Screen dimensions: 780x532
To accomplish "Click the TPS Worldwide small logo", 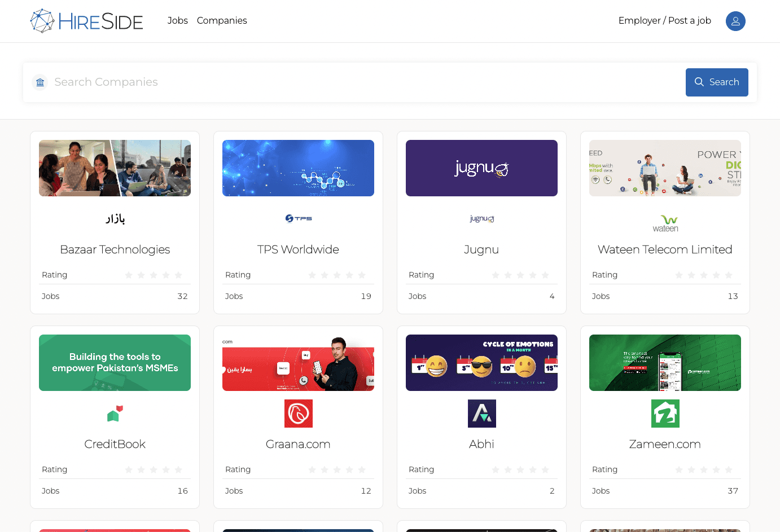I will pyautogui.click(x=298, y=218).
